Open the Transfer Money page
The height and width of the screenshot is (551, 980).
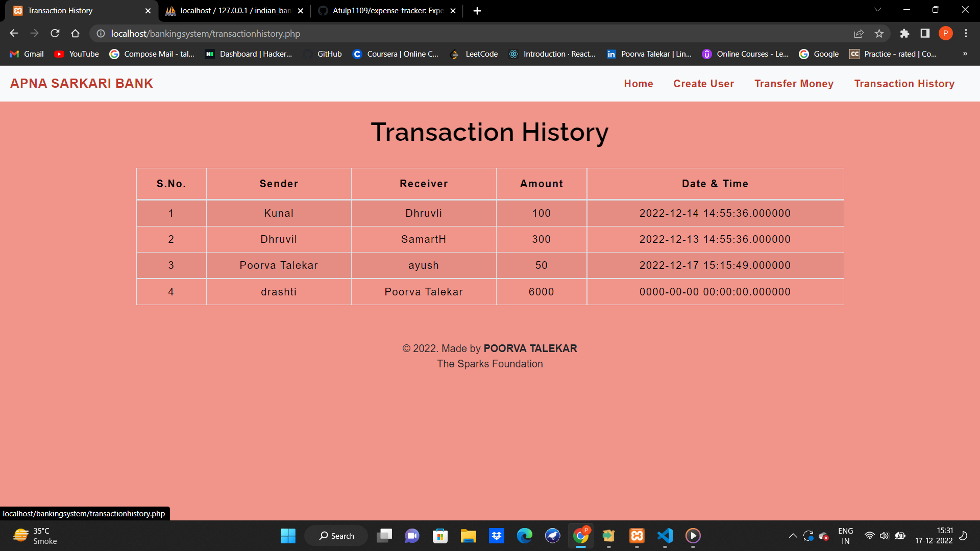pos(794,84)
